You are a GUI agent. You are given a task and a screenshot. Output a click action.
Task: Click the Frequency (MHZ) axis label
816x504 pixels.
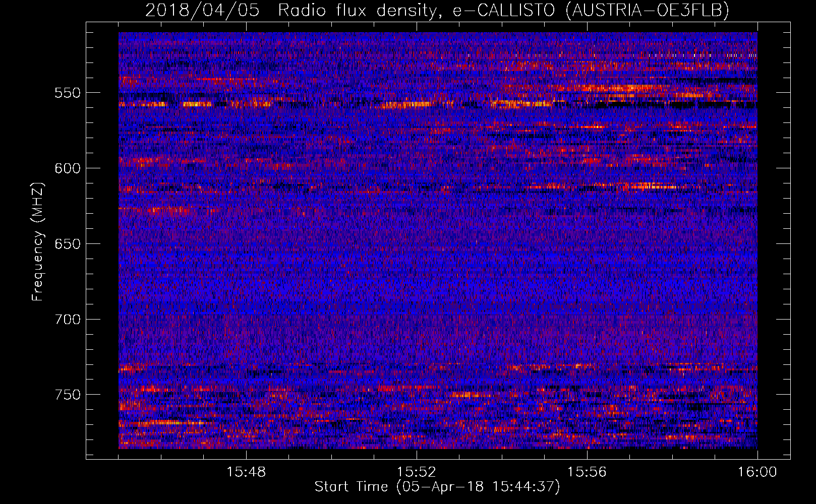(38, 241)
